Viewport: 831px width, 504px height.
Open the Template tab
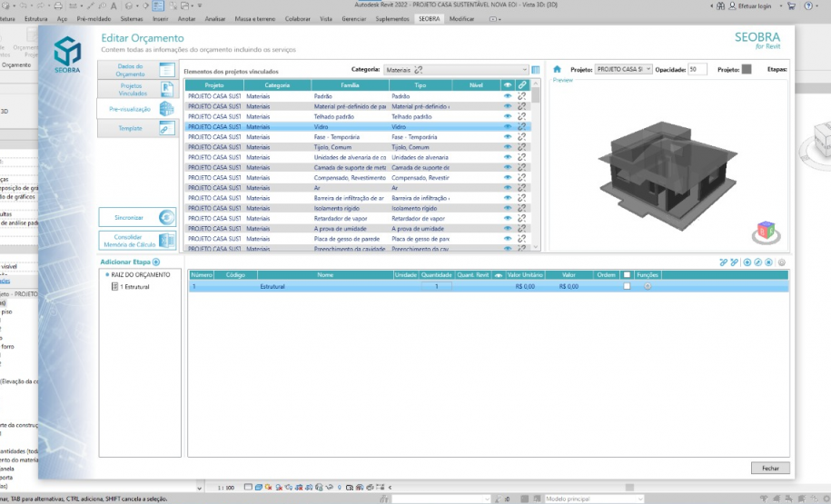(x=137, y=128)
